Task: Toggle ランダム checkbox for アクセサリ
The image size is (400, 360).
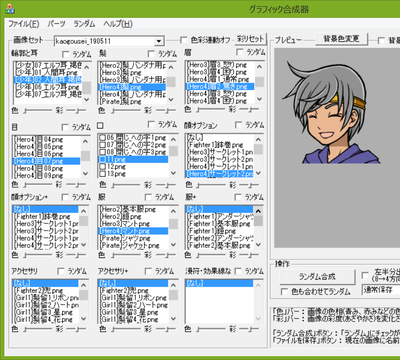Action: [x=61, y=271]
